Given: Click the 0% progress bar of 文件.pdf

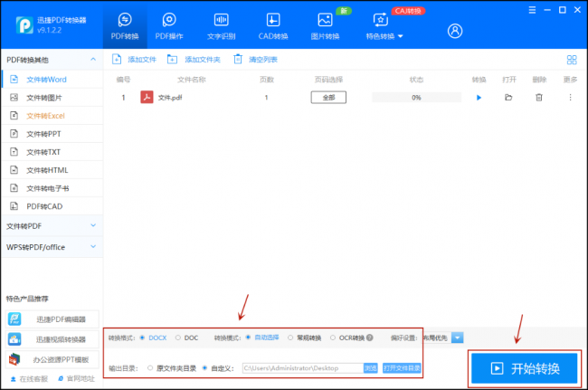Looking at the screenshot, I should pyautogui.click(x=416, y=98).
